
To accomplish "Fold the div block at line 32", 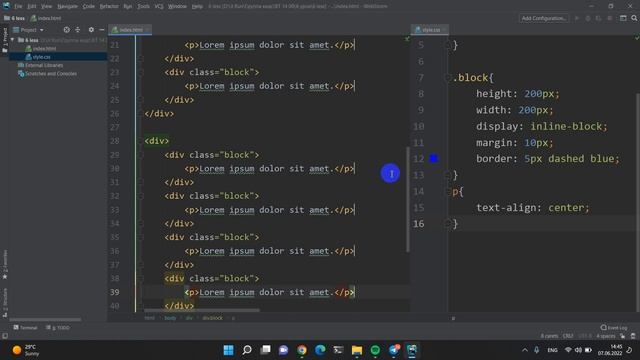I will [141, 196].
